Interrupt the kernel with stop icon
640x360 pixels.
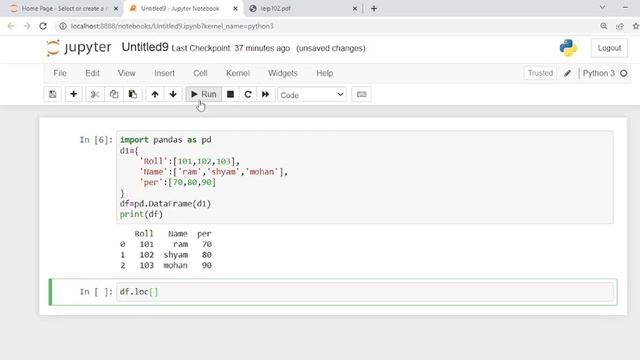(x=230, y=94)
